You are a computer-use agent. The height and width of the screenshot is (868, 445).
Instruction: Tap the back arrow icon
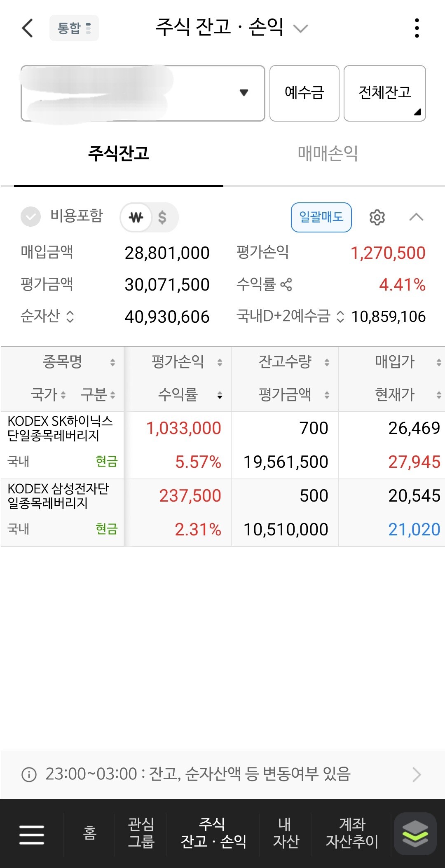pos(27,28)
